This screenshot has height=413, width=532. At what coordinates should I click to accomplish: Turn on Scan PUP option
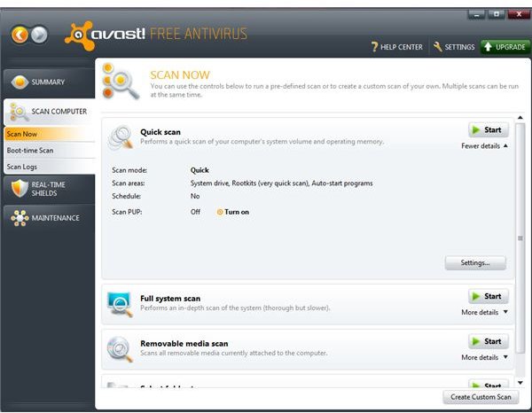(232, 212)
